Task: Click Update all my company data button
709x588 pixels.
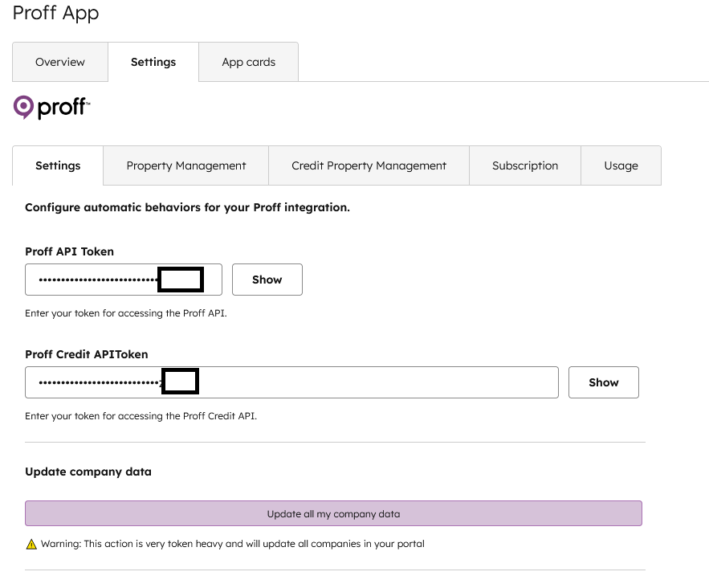Action: pos(333,513)
